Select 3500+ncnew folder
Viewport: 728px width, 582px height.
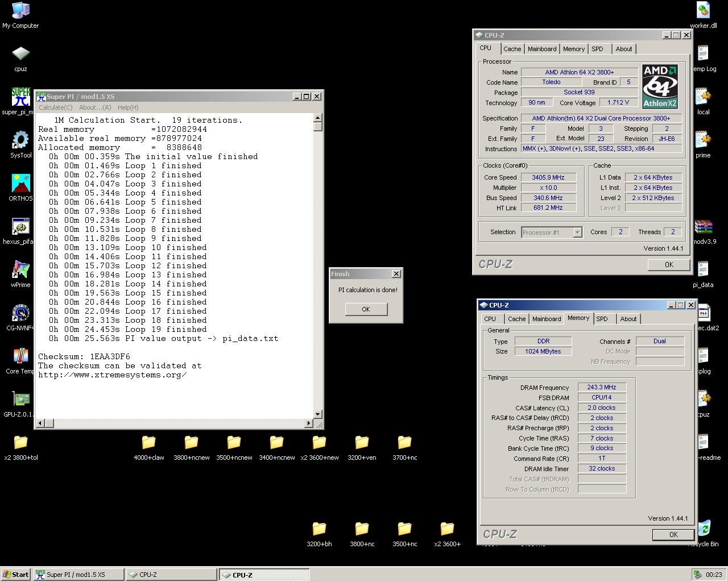click(x=234, y=447)
